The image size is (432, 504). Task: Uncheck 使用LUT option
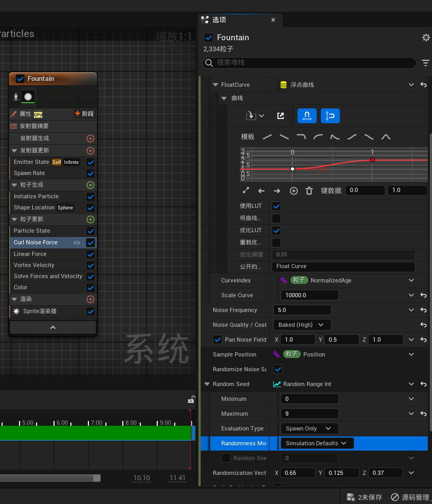point(276,206)
